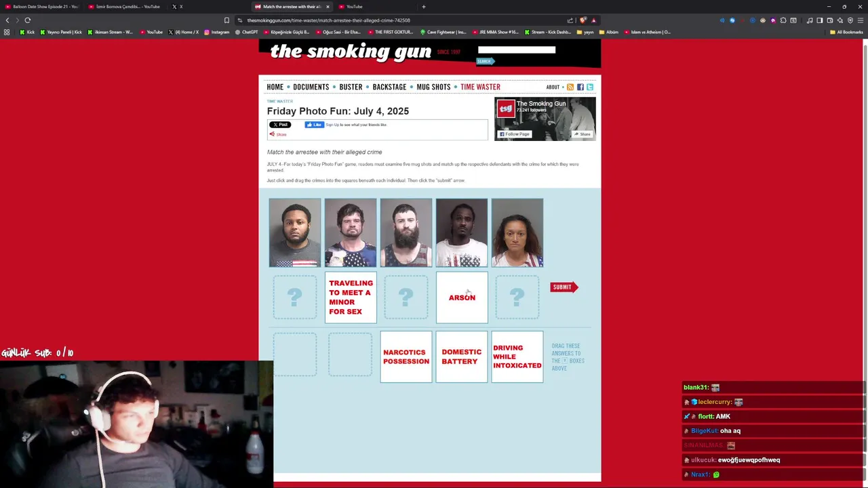
Task: Click the SEARCH button under the search box
Action: (x=485, y=61)
